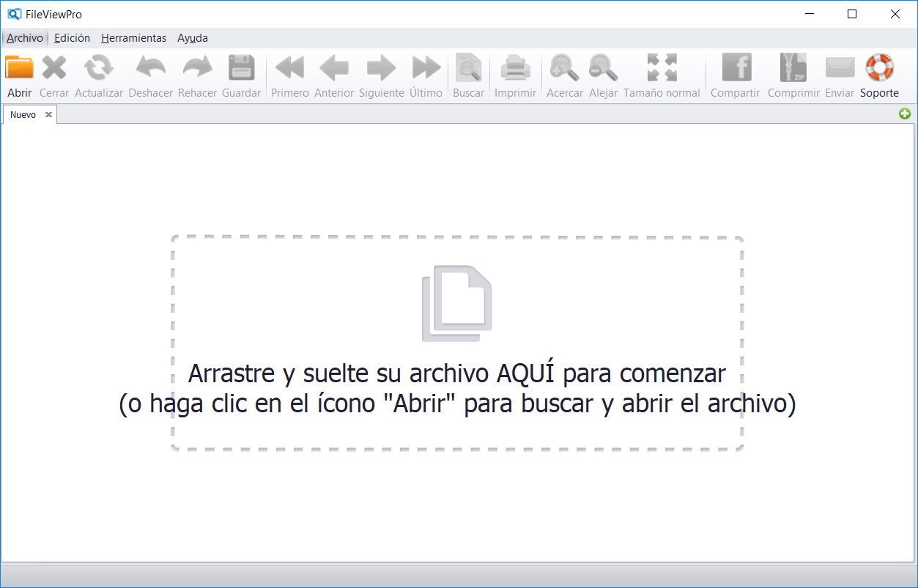Viewport: 918px width, 588px height.
Task: Minimize the FileViewPro window
Action: pos(810,14)
